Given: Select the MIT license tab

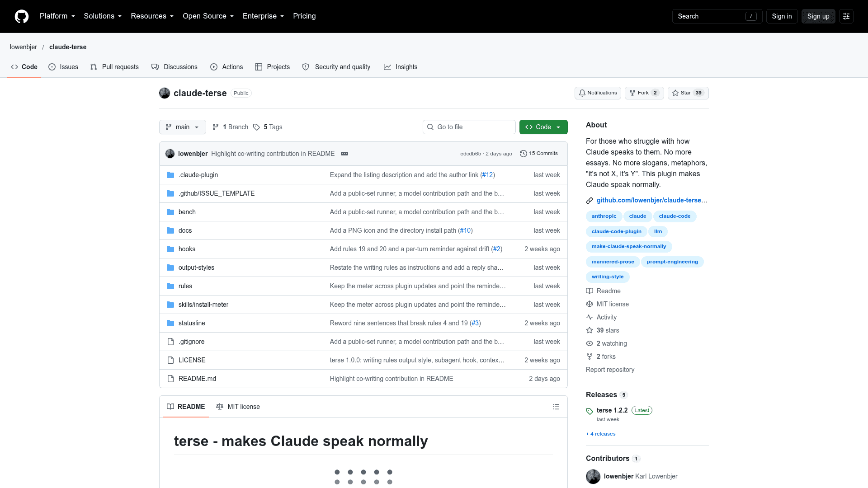Looking at the screenshot, I should (x=238, y=407).
